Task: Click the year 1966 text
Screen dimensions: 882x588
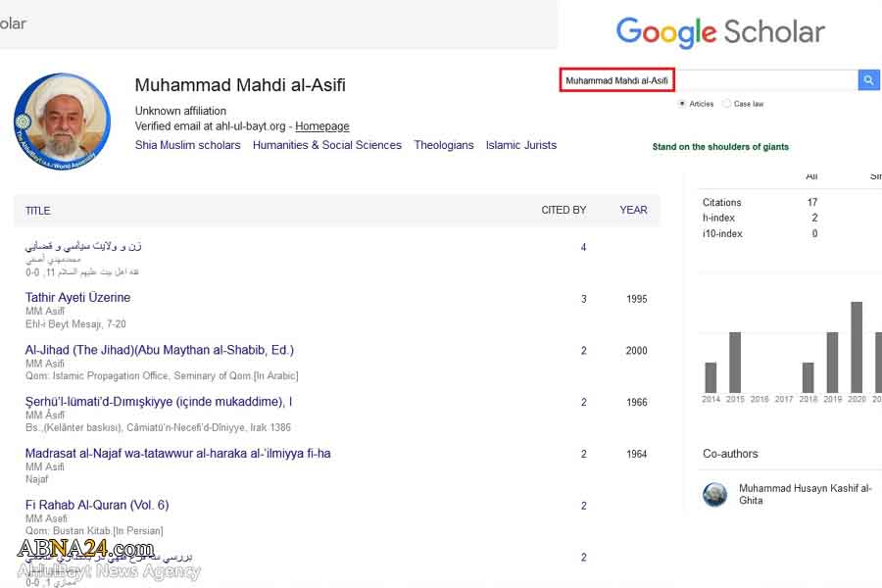Action: (x=637, y=403)
